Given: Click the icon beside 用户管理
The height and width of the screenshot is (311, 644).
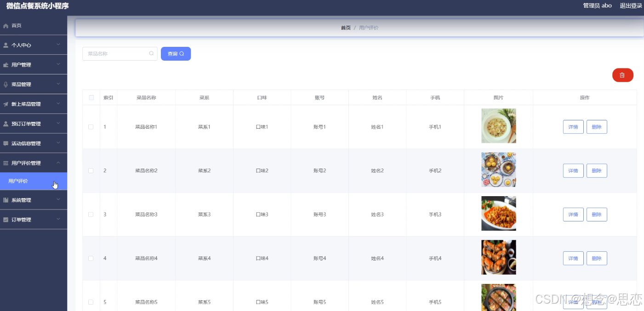Looking at the screenshot, I should coord(6,65).
